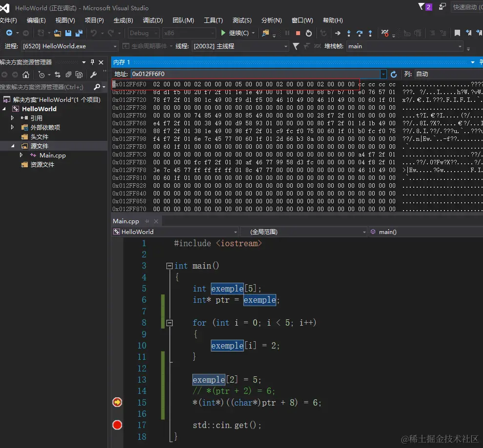Select the 资源文件 folder in Solution Explorer

[42, 165]
